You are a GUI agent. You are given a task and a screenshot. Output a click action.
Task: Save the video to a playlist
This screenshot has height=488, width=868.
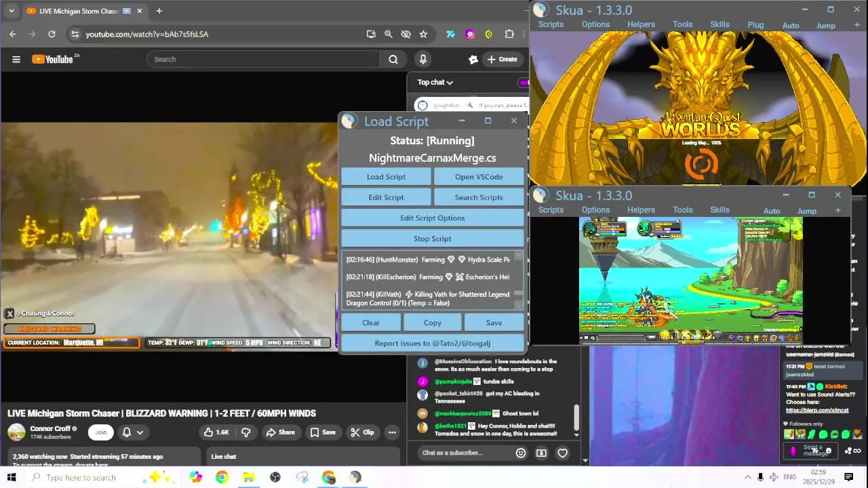pos(323,432)
